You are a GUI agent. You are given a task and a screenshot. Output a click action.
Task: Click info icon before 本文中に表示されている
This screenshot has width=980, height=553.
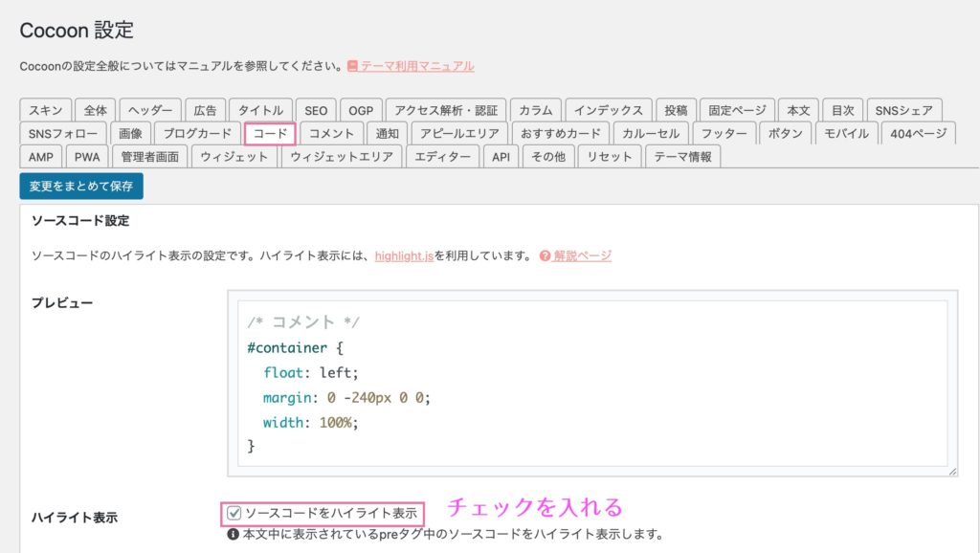tap(234, 534)
